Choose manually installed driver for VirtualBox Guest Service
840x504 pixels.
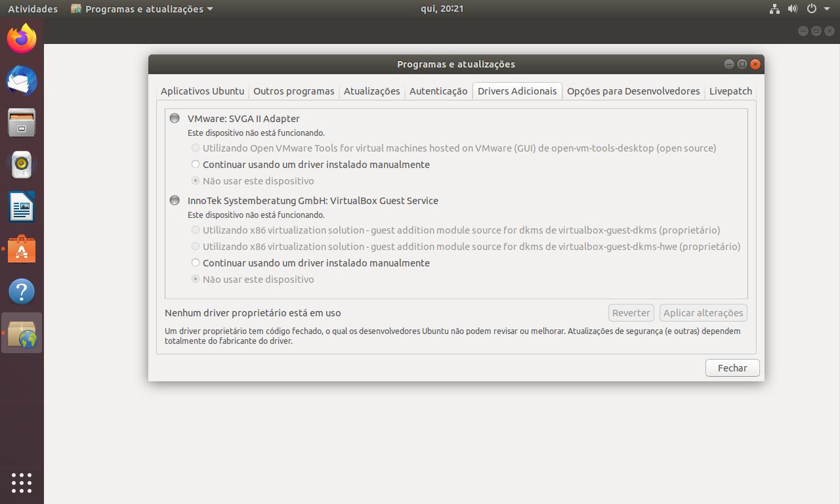tap(195, 262)
